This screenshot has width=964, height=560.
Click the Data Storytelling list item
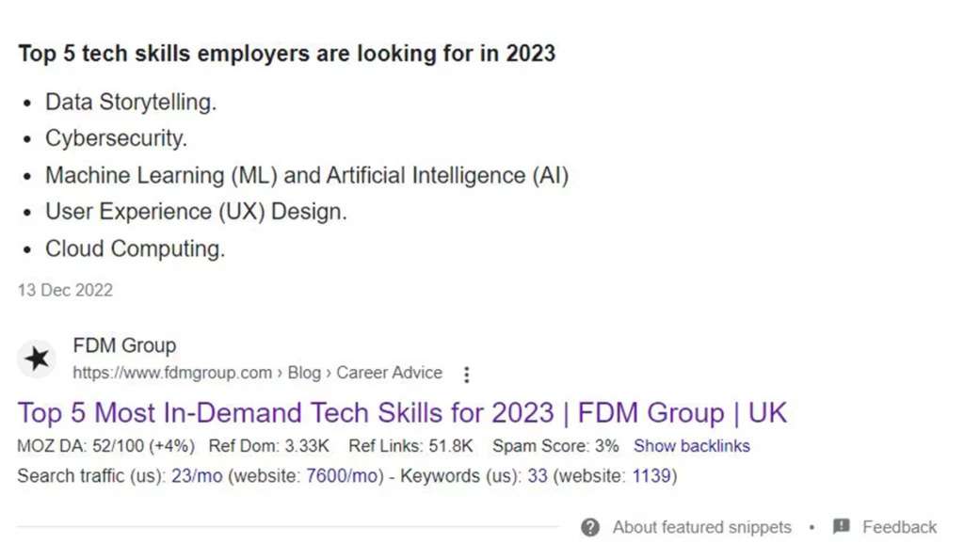[130, 102]
